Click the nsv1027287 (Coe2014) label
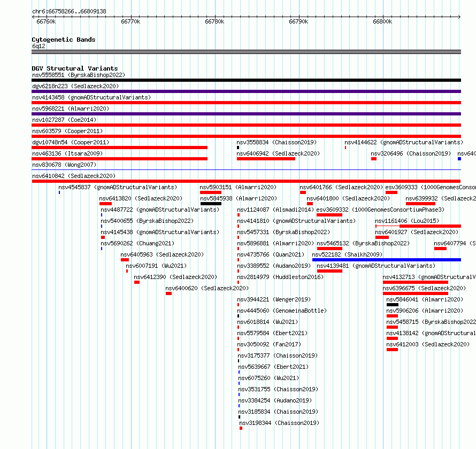Viewport: 476px width, 449px height. (64, 120)
